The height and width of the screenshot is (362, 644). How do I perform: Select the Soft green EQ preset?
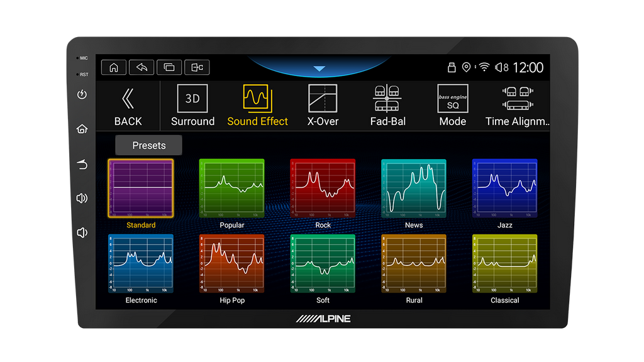[323, 263]
